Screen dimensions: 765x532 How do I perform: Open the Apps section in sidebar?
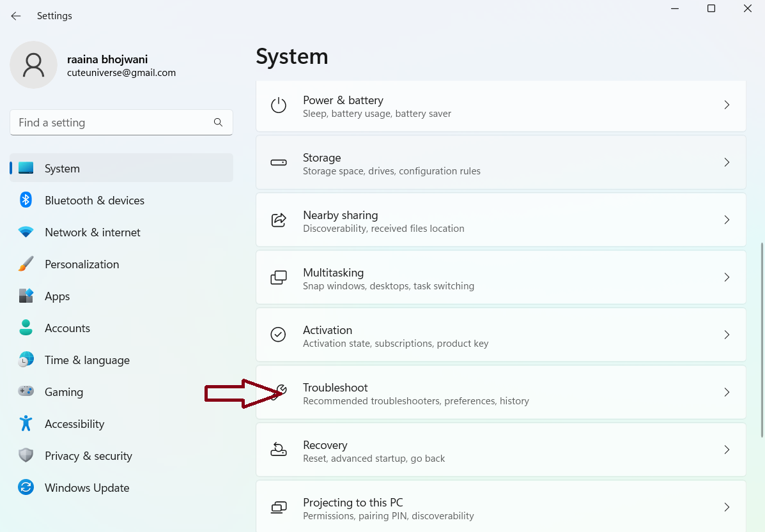point(57,296)
